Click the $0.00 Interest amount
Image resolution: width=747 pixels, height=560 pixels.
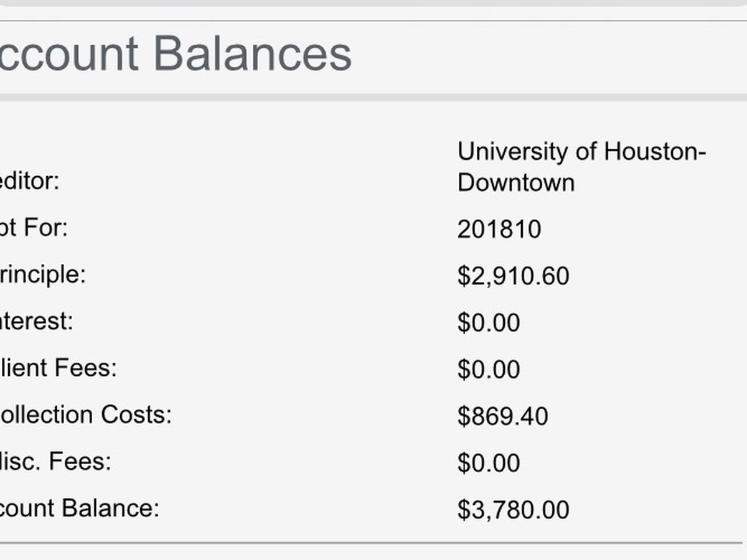(489, 323)
